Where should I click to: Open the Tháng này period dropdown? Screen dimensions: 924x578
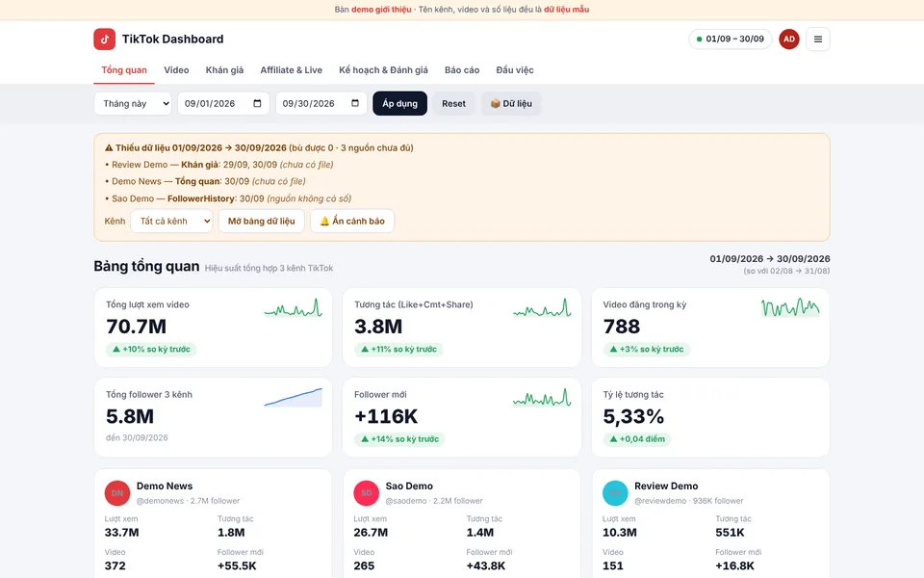[x=133, y=103]
